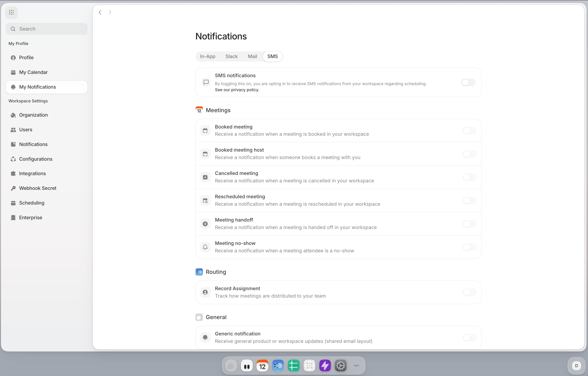
Task: Toggle Booked meeting host notification
Action: [x=470, y=154]
